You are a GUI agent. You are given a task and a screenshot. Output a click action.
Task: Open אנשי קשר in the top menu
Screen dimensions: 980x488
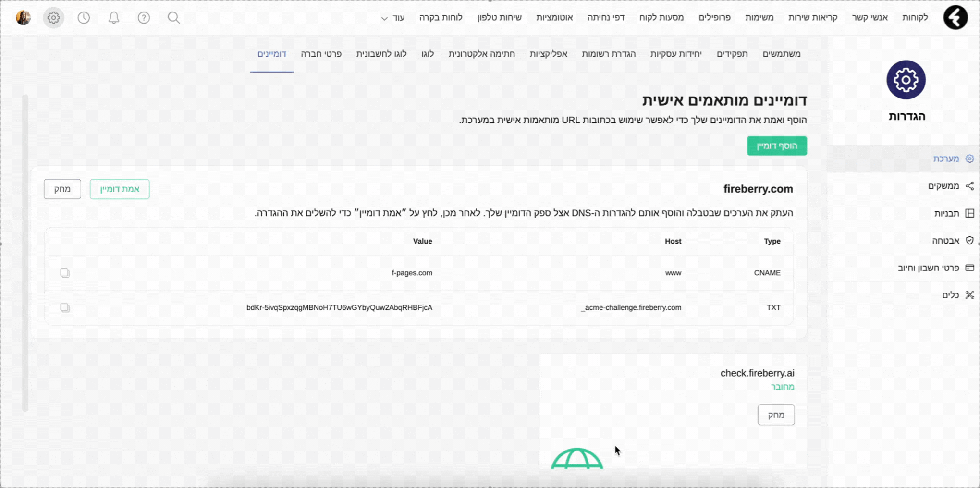click(870, 17)
